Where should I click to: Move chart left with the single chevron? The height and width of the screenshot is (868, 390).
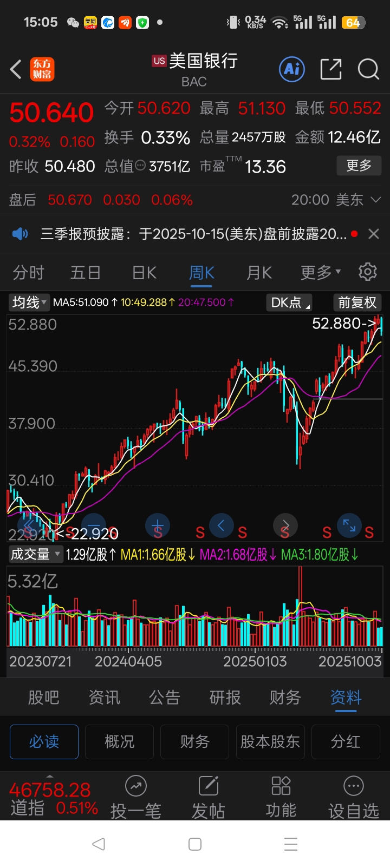pyautogui.click(x=221, y=525)
